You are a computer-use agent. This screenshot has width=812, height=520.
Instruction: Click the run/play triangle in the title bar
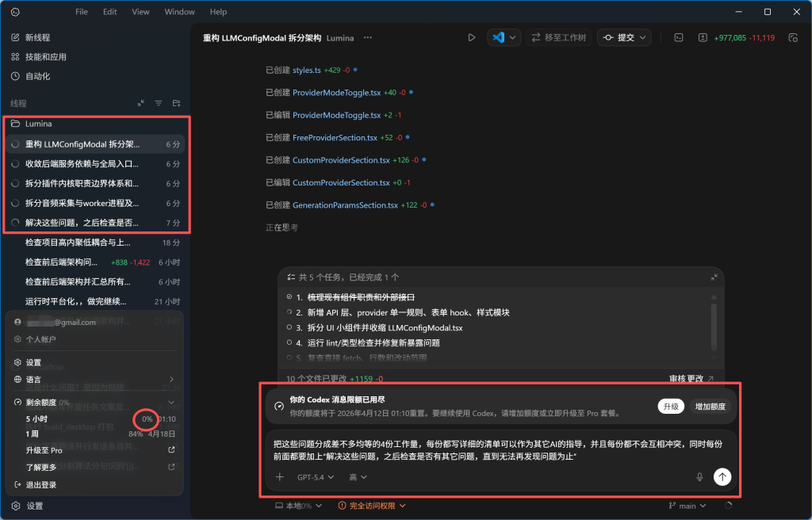pos(472,37)
